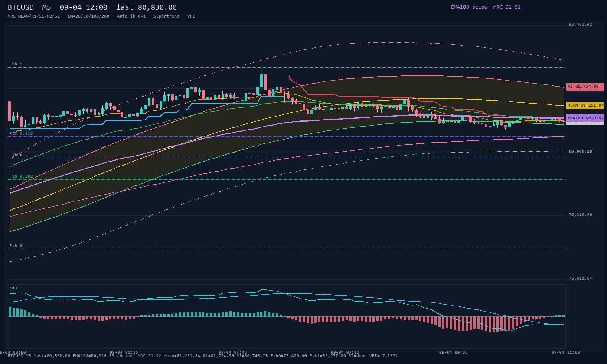The height and width of the screenshot is (364, 607).
Task: Click the M5 timeframe label
Action: [x=46, y=7]
